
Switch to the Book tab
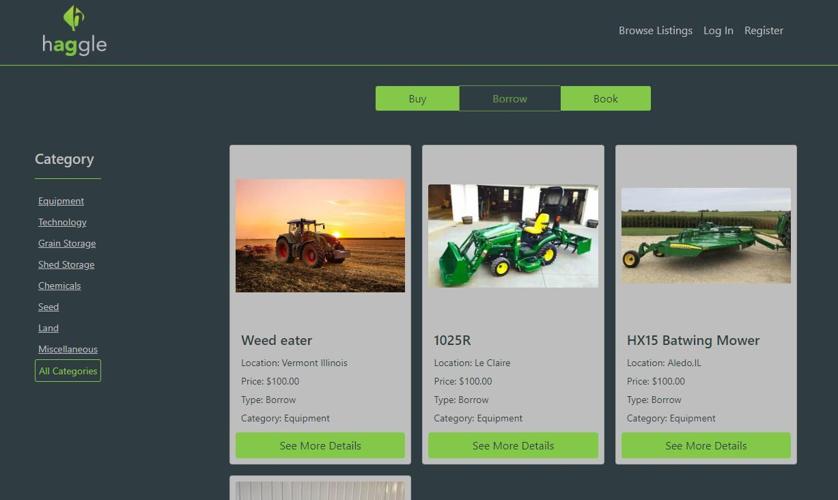606,98
